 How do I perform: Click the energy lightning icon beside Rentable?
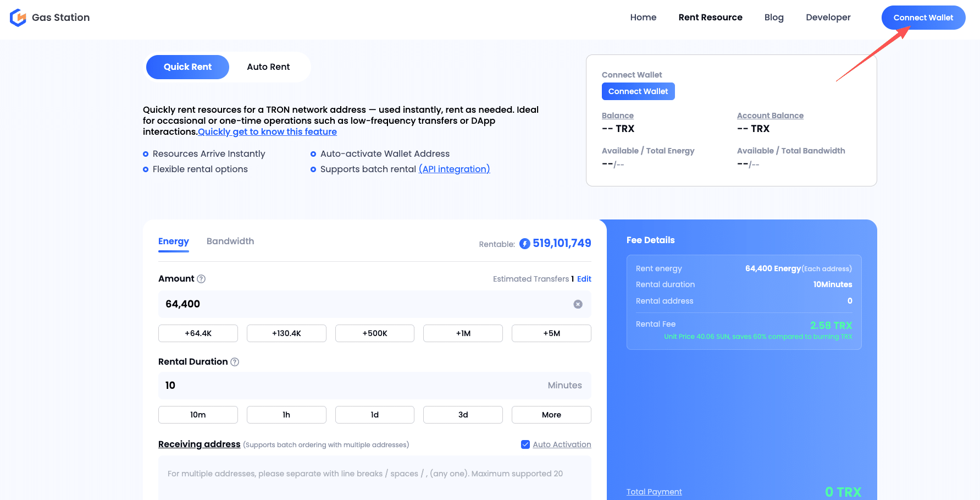(525, 244)
